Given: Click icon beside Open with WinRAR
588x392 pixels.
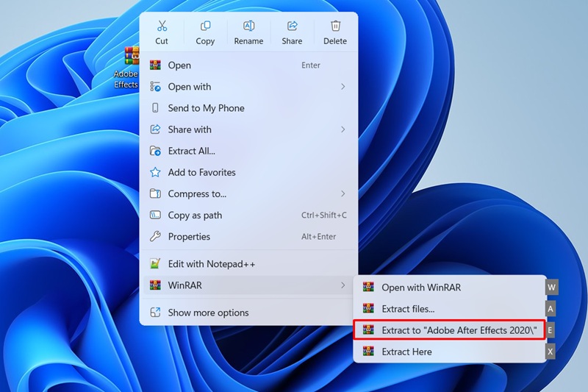Looking at the screenshot, I should [368, 288].
